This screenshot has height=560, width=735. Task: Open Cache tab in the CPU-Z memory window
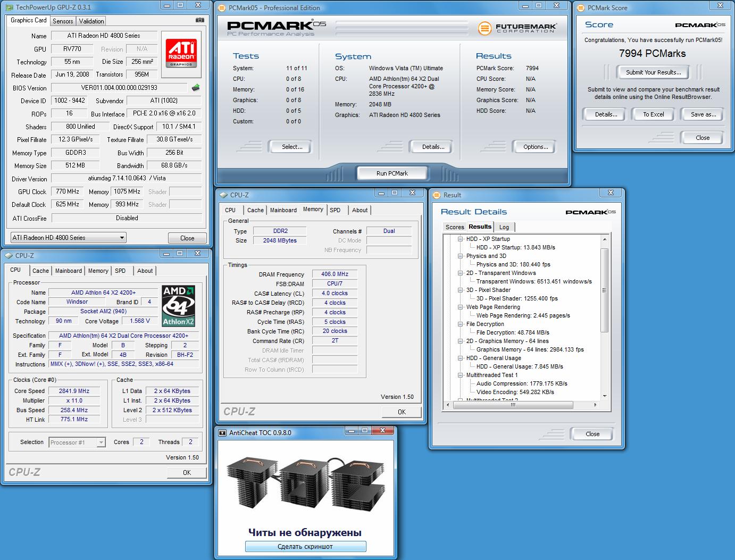tap(255, 210)
